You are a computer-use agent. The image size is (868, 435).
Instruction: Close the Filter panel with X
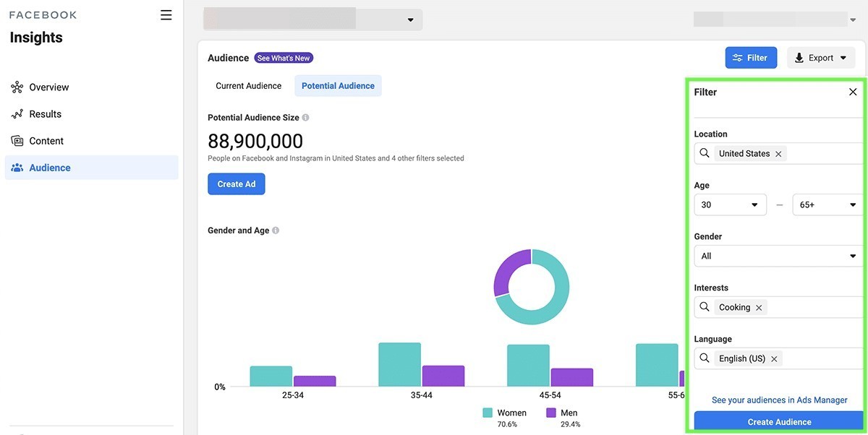[853, 92]
